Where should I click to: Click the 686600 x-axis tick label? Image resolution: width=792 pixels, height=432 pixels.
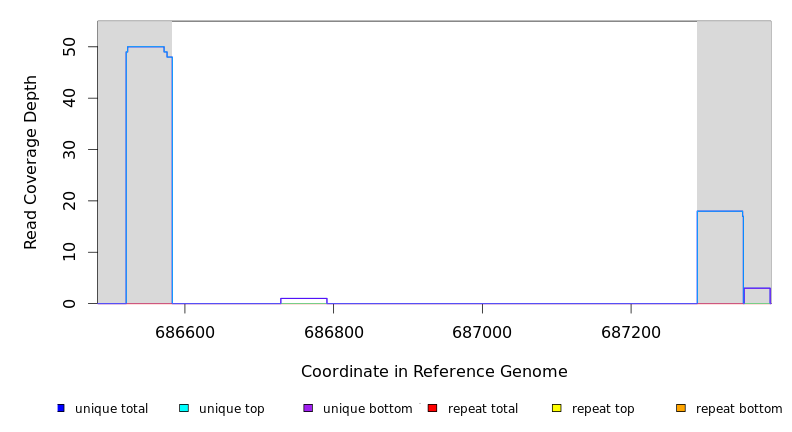[185, 332]
